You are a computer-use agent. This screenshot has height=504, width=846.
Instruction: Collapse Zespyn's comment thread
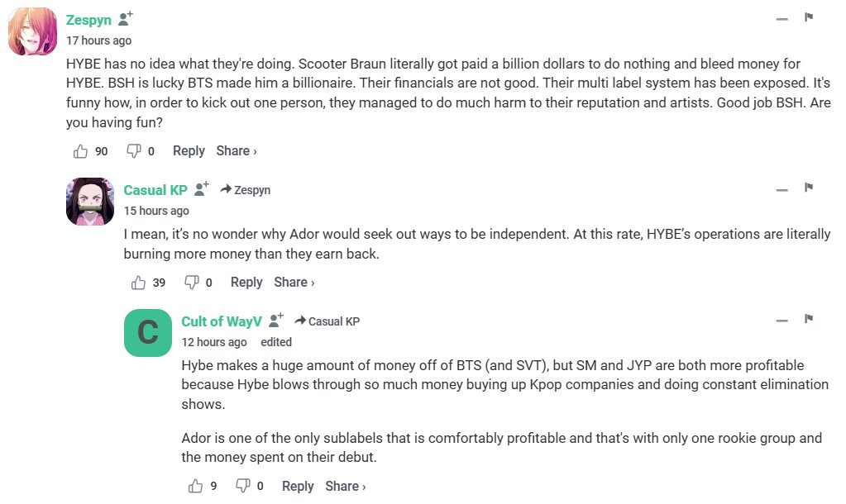pyautogui.click(x=781, y=19)
